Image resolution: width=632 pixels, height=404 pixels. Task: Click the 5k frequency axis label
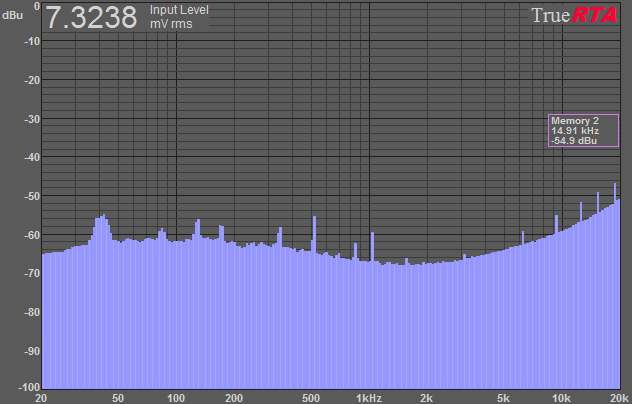click(x=504, y=397)
